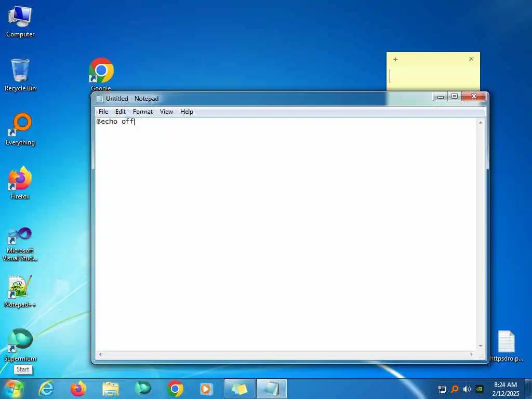
Task: Open the Edit menu in Notepad
Action: click(121, 112)
